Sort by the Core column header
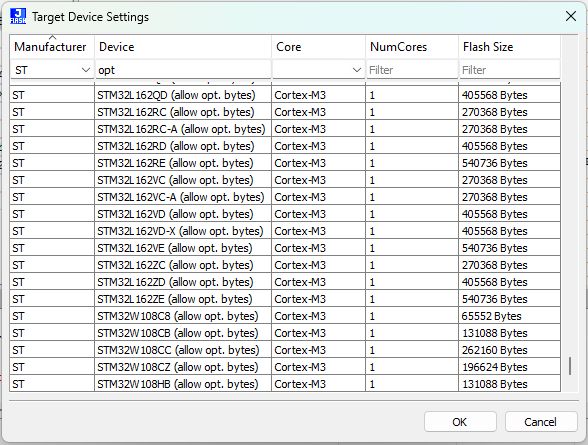Screen dimensions: 588x445 [318, 47]
